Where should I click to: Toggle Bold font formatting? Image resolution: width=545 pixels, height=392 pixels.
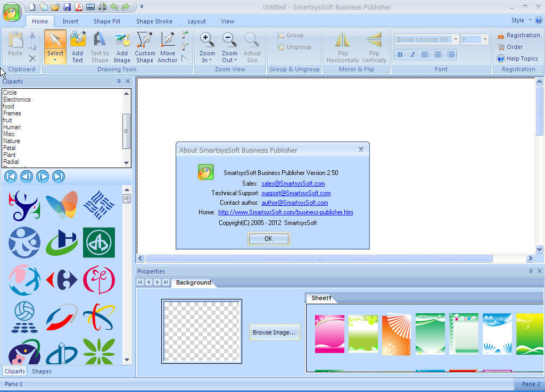400,54
